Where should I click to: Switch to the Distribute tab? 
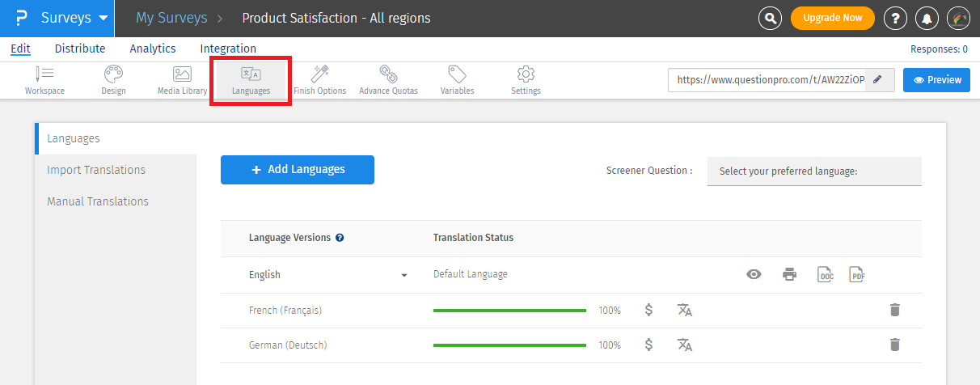coord(80,49)
